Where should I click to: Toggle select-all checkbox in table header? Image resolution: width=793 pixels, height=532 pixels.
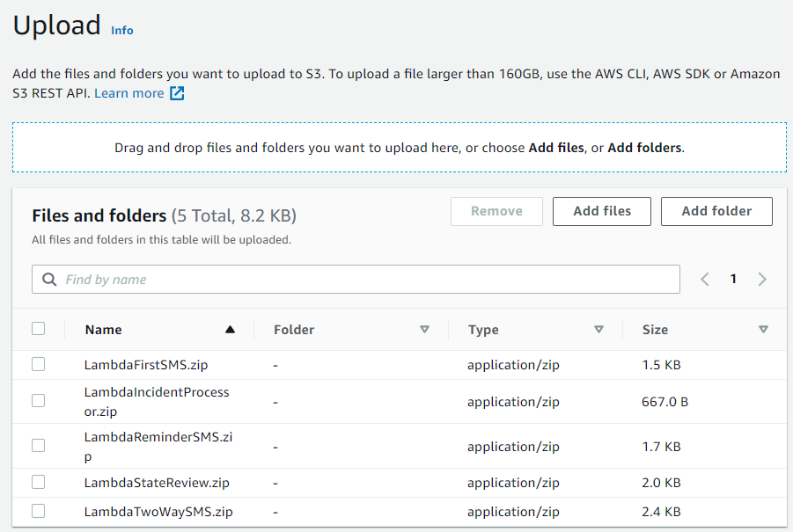(x=39, y=329)
